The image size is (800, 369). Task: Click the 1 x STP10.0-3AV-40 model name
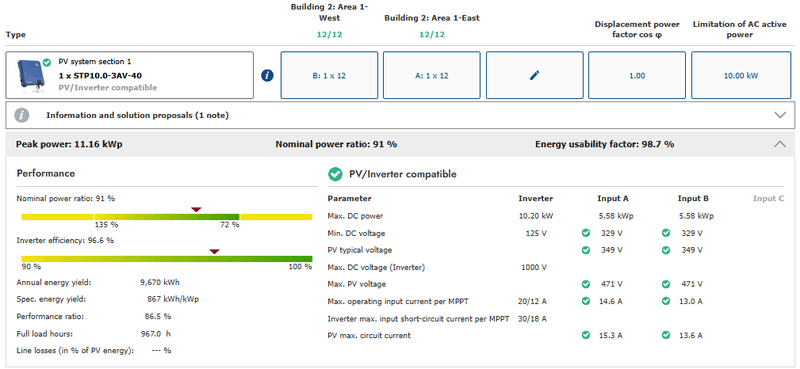tap(100, 76)
